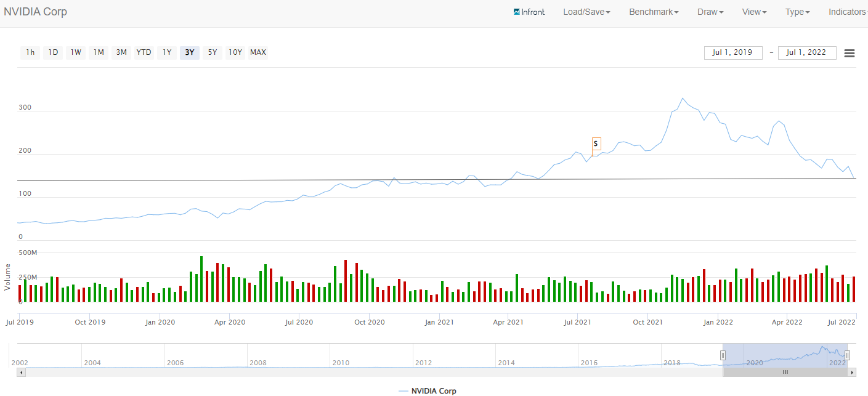
Task: Click the start date field Jul 1, 2019
Action: click(732, 53)
